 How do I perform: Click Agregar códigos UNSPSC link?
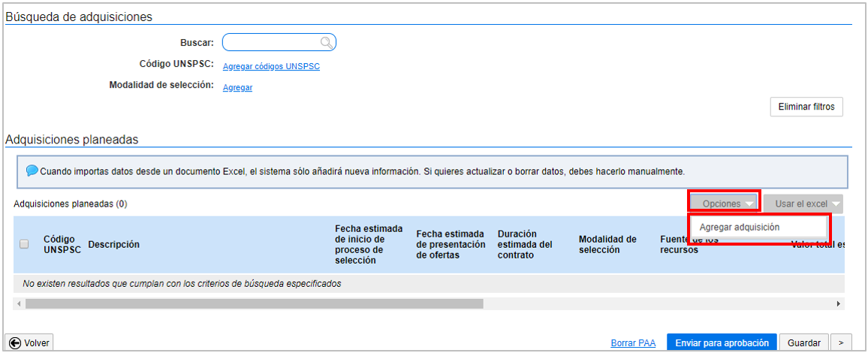tap(271, 66)
